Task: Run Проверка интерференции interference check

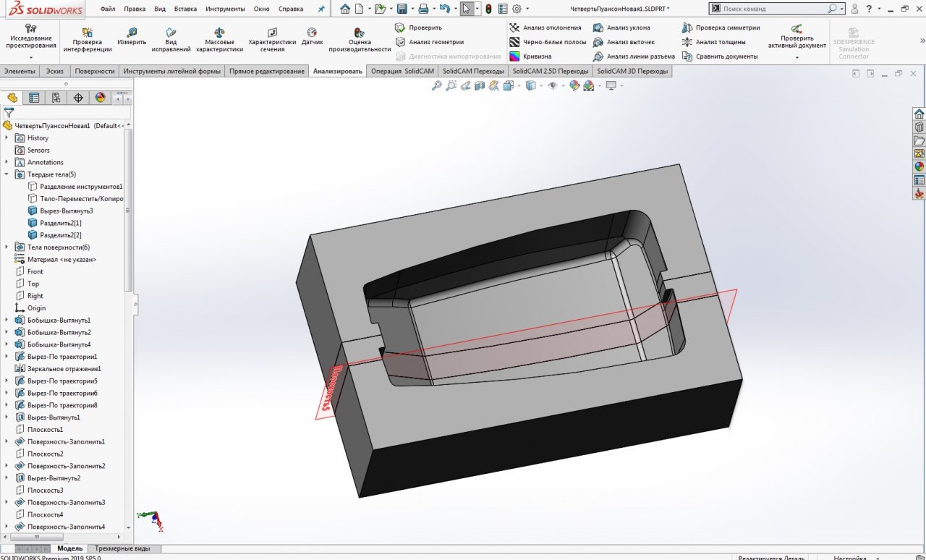Action: [x=88, y=33]
